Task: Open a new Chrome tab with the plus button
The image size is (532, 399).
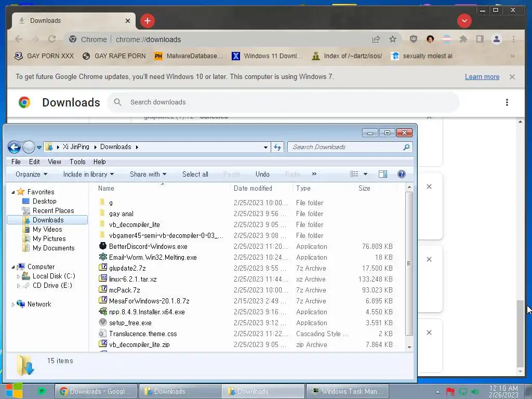Action: (x=147, y=21)
